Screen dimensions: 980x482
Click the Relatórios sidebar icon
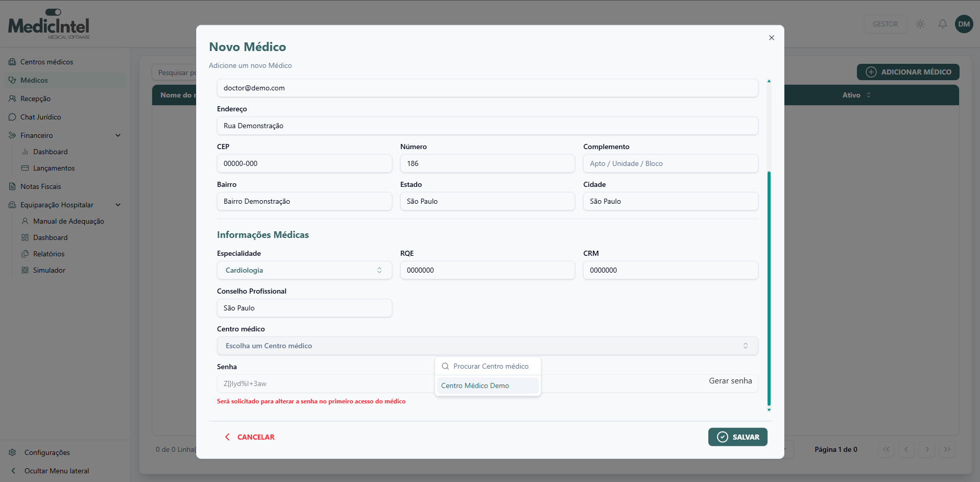click(x=25, y=254)
